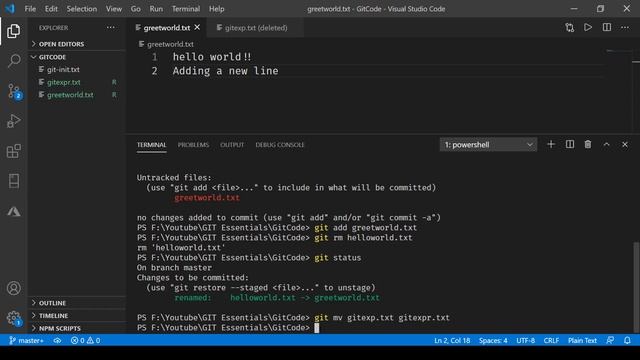640x360 pixels.
Task: Open the View menu
Action: click(x=113, y=9)
